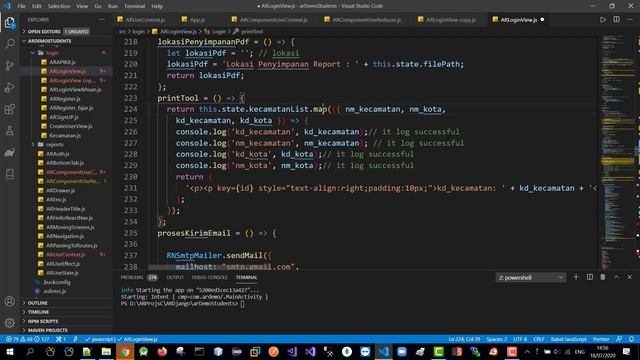640x360 pixels.
Task: Expand the Maven Projects section
Action: [x=67, y=330]
